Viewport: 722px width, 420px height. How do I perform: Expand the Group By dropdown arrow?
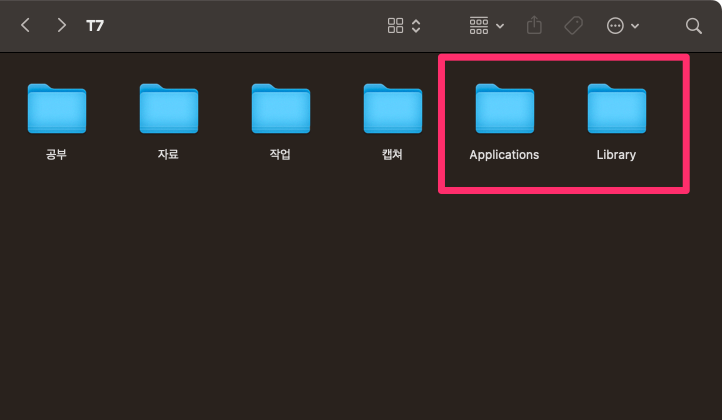pos(500,26)
